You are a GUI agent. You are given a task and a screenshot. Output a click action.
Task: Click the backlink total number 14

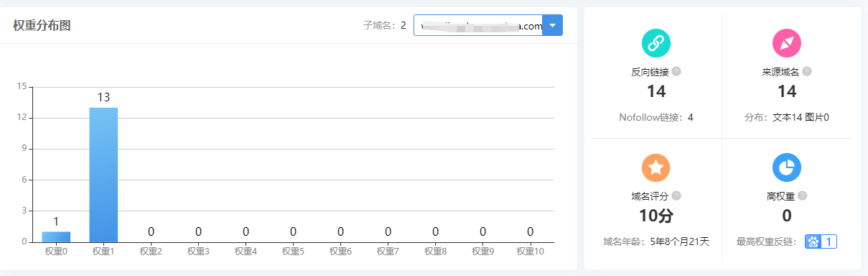pyautogui.click(x=655, y=91)
